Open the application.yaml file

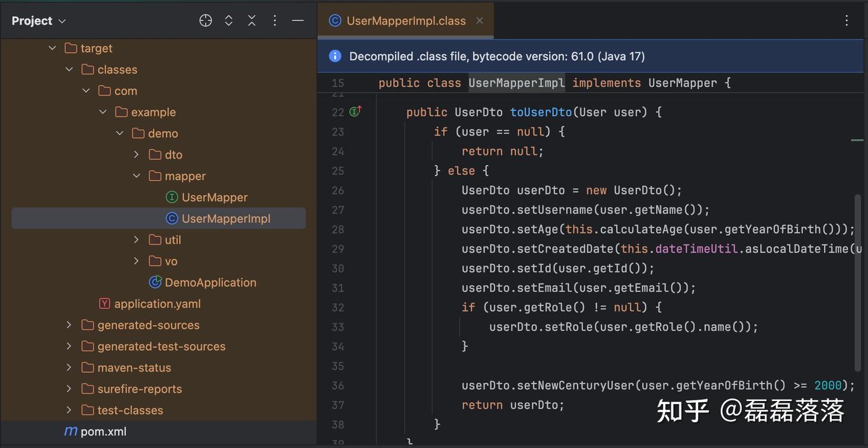[157, 304]
